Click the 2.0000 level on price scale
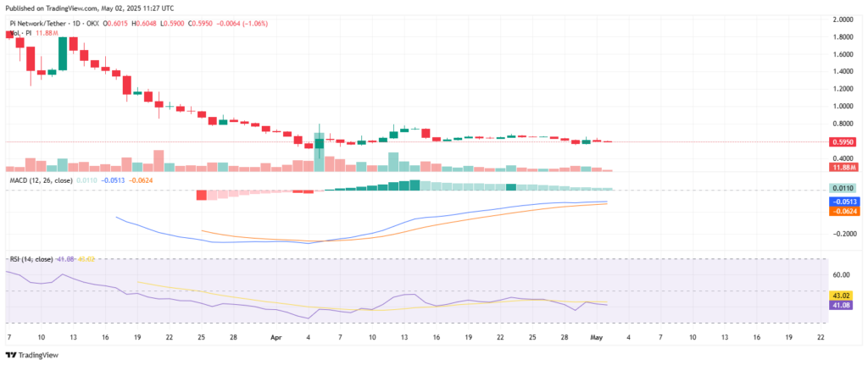Viewport: 868px width, 365px height. click(x=843, y=19)
